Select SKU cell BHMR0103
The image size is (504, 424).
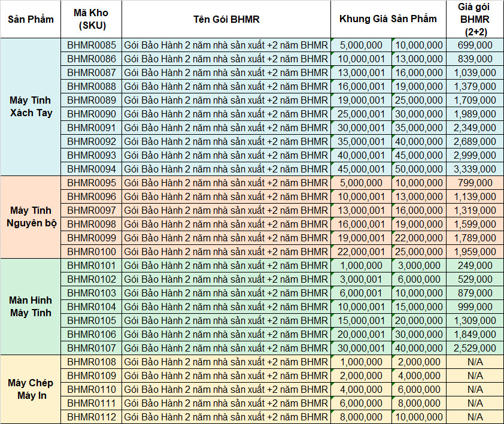[92, 293]
